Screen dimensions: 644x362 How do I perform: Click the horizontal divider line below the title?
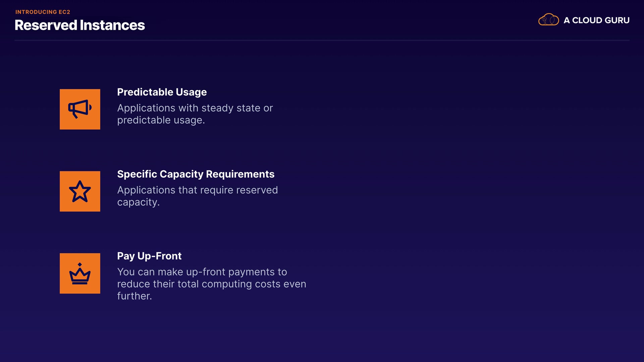point(322,40)
